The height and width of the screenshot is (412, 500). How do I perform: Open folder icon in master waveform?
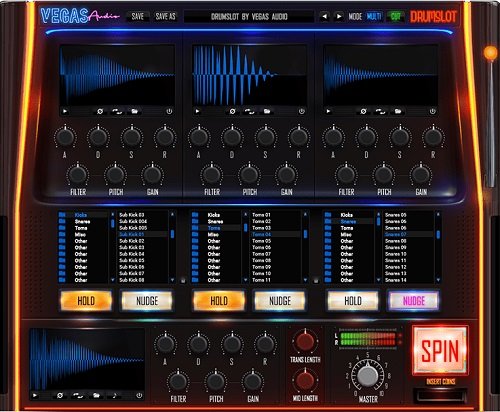click(x=96, y=396)
